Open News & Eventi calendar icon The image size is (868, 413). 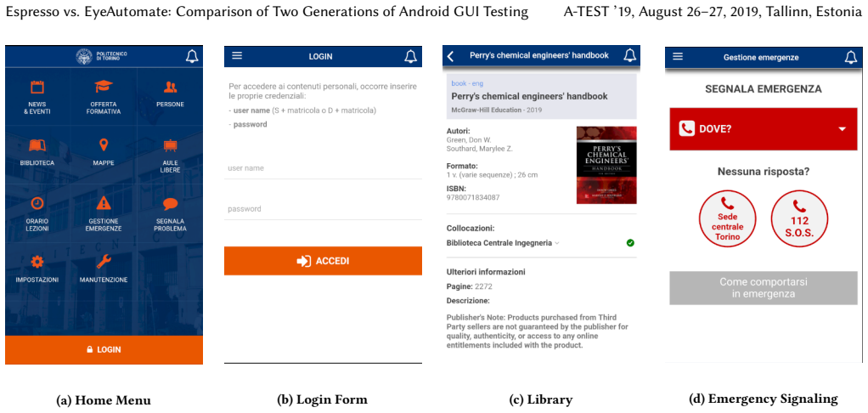tap(37, 87)
